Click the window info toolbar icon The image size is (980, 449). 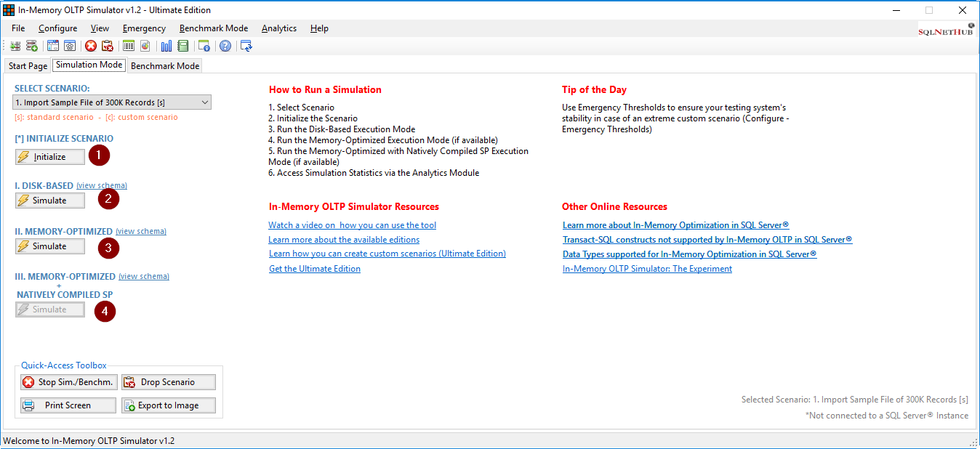click(204, 46)
